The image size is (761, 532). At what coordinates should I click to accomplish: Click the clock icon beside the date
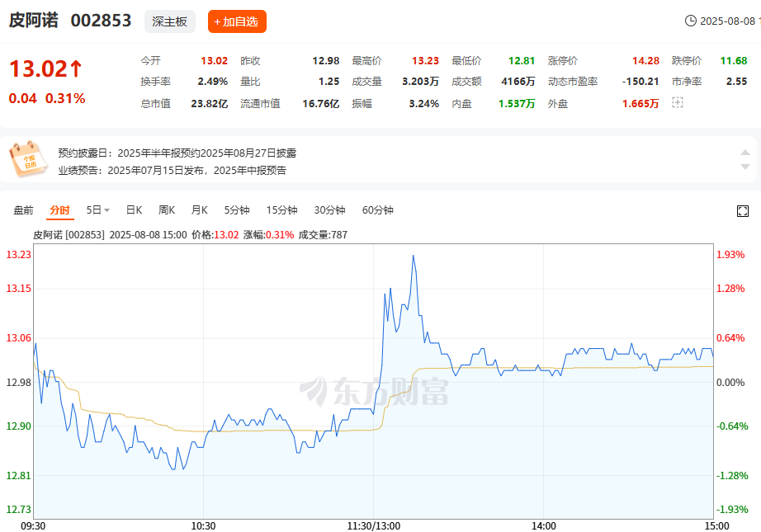click(690, 21)
